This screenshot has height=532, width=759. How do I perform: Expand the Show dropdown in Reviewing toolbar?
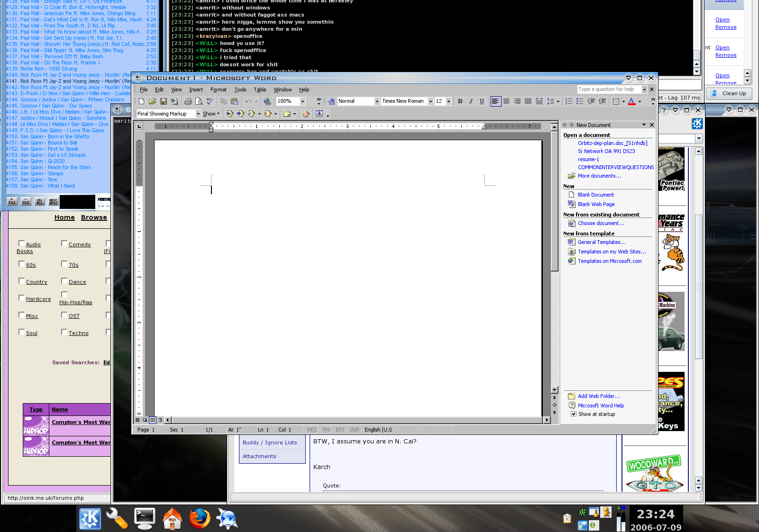coord(211,114)
